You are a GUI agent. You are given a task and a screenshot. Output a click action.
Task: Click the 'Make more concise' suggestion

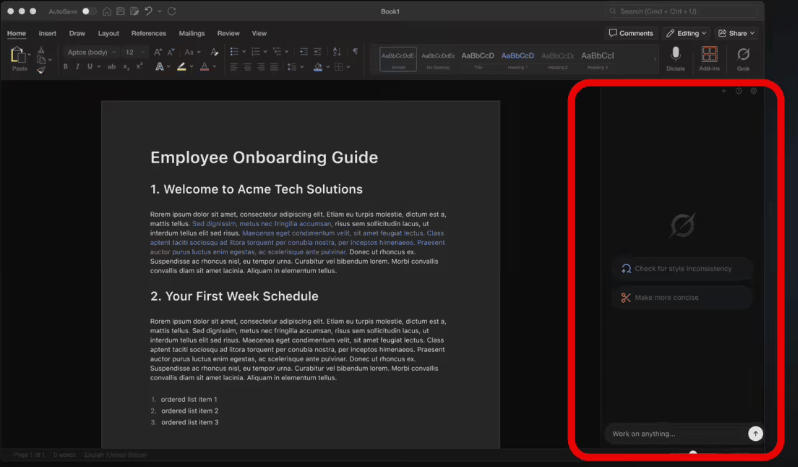pyautogui.click(x=682, y=298)
